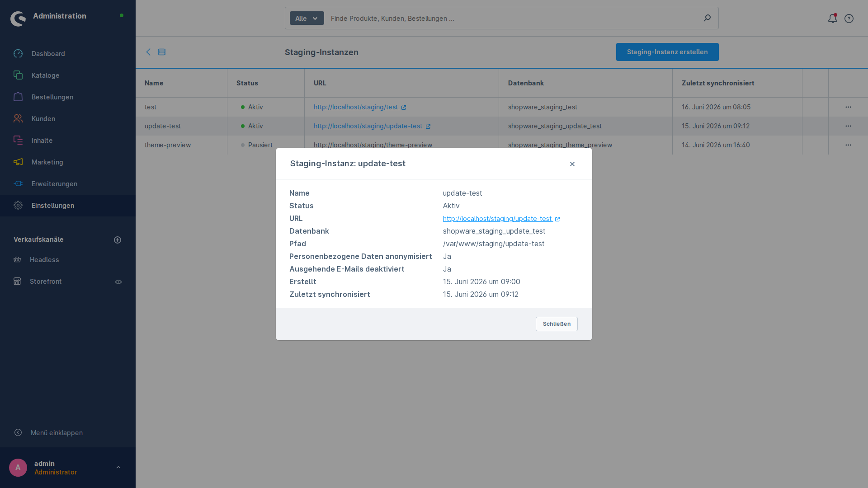Open the help question mark icon
Image resolution: width=868 pixels, height=488 pixels.
pyautogui.click(x=849, y=19)
